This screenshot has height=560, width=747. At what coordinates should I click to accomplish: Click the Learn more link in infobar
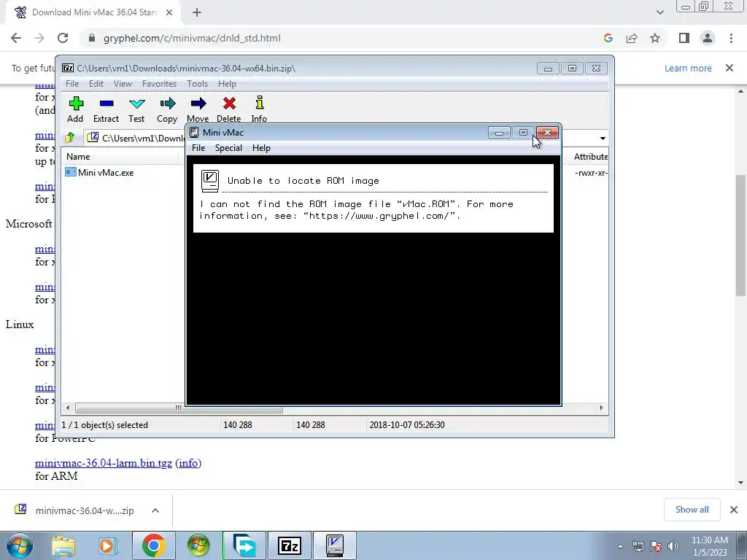click(x=688, y=68)
